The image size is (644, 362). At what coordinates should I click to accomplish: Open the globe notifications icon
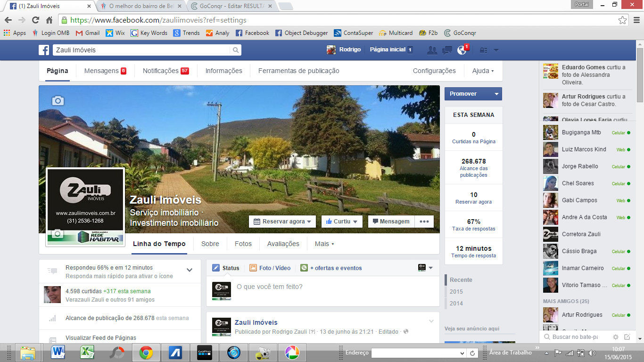pyautogui.click(x=462, y=50)
